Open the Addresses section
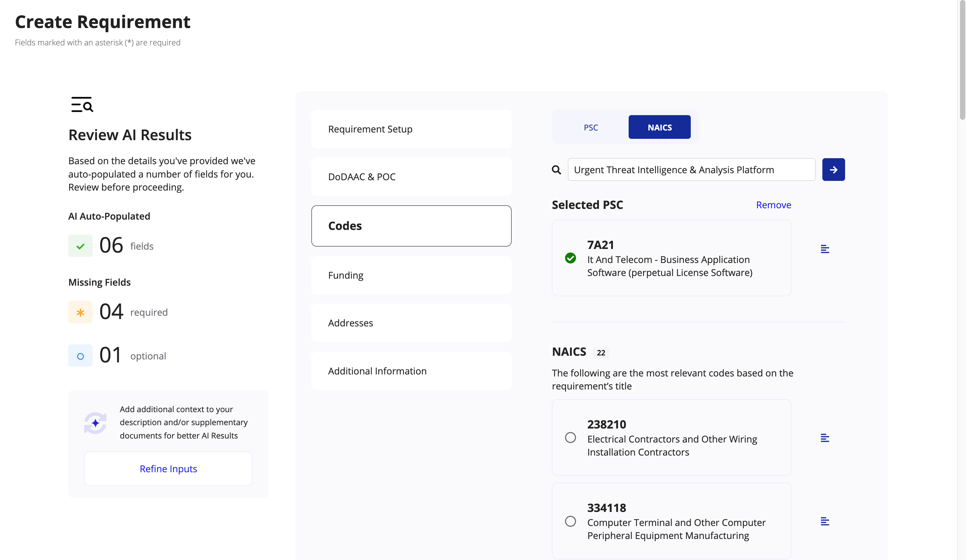This screenshot has width=966, height=560. [x=411, y=323]
